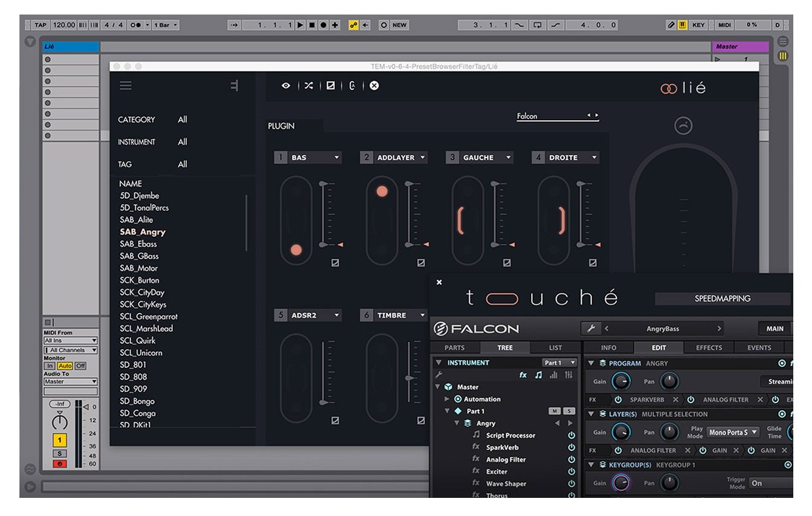Toggle the yellow automation arm button

[x=354, y=25]
